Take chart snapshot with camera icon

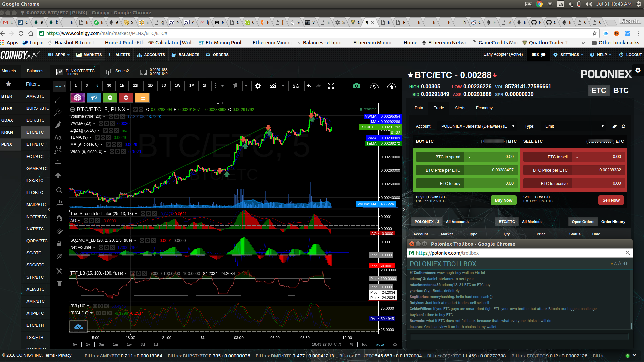(x=357, y=86)
